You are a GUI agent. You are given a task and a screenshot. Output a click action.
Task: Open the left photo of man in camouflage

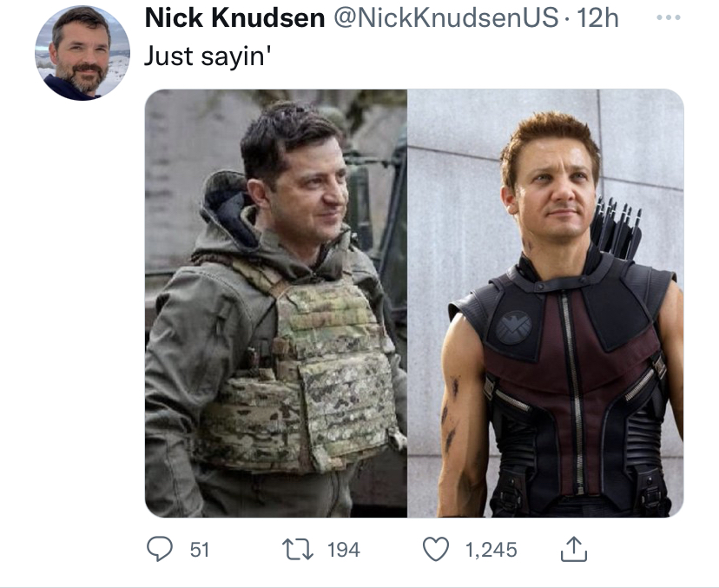[276, 304]
